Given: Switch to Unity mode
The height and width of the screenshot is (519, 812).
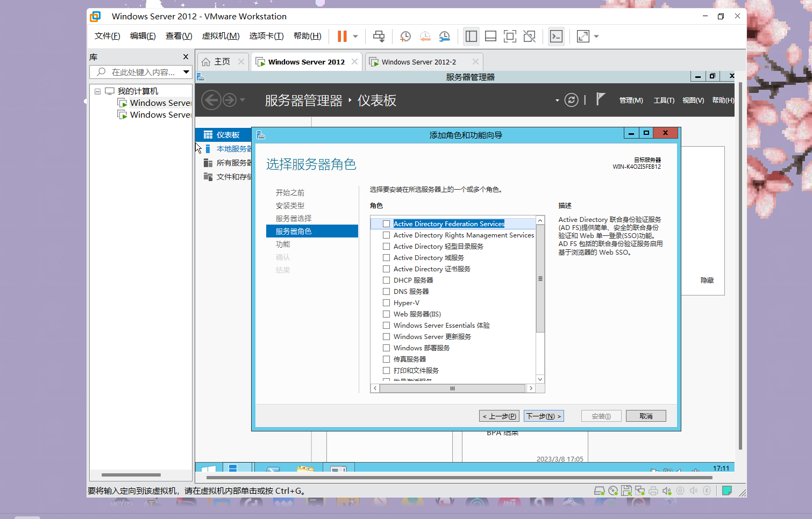Looking at the screenshot, I should [x=529, y=36].
